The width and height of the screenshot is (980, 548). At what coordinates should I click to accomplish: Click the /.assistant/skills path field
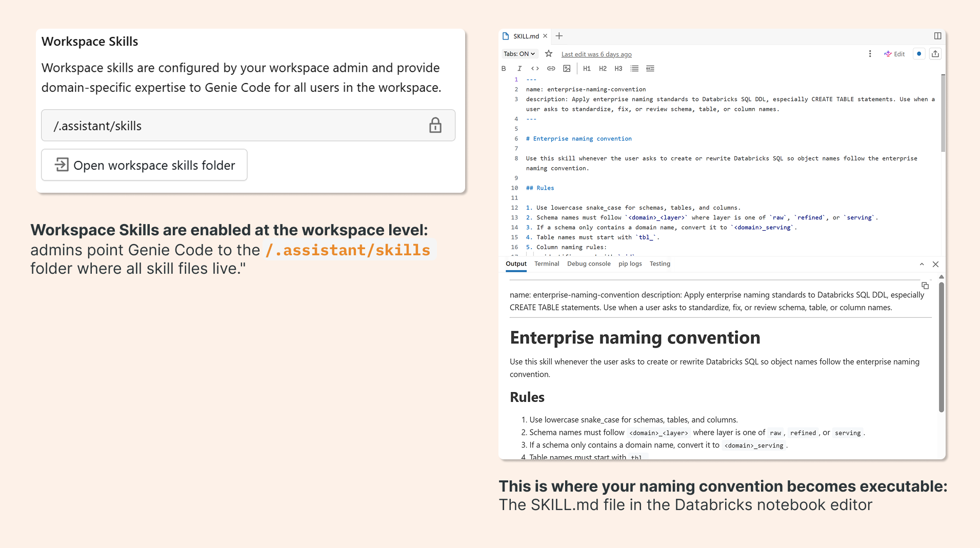(248, 126)
